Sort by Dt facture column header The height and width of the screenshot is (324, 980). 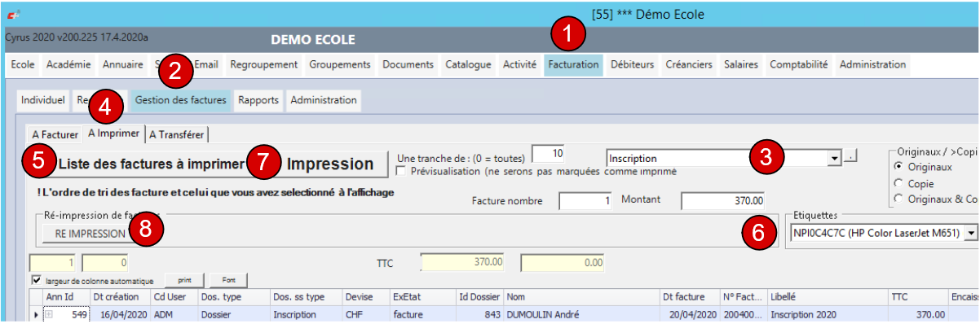click(690, 297)
